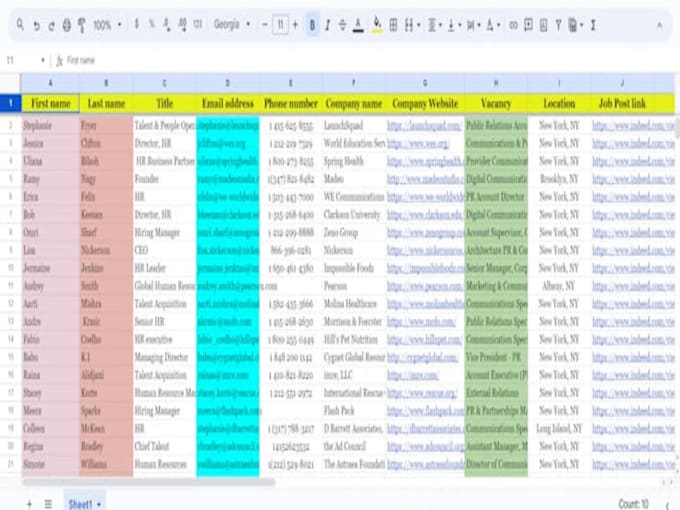Open the filter views dropdown
The image size is (680, 510).
click(x=576, y=25)
